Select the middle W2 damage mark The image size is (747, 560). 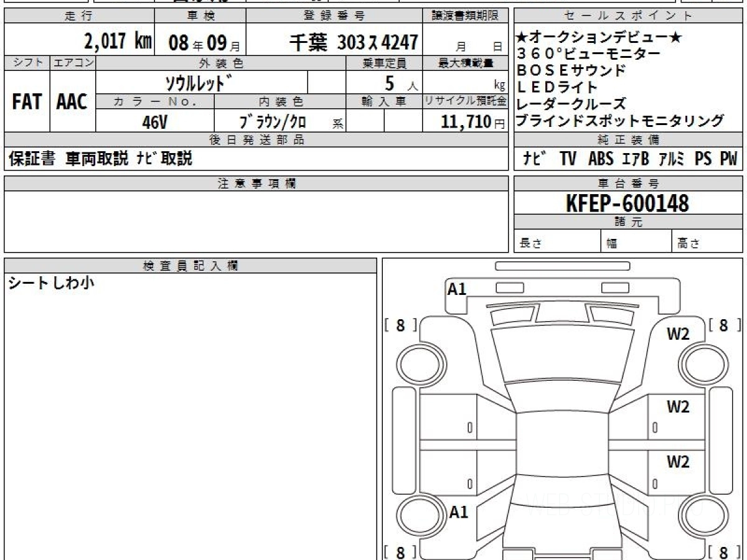679,407
